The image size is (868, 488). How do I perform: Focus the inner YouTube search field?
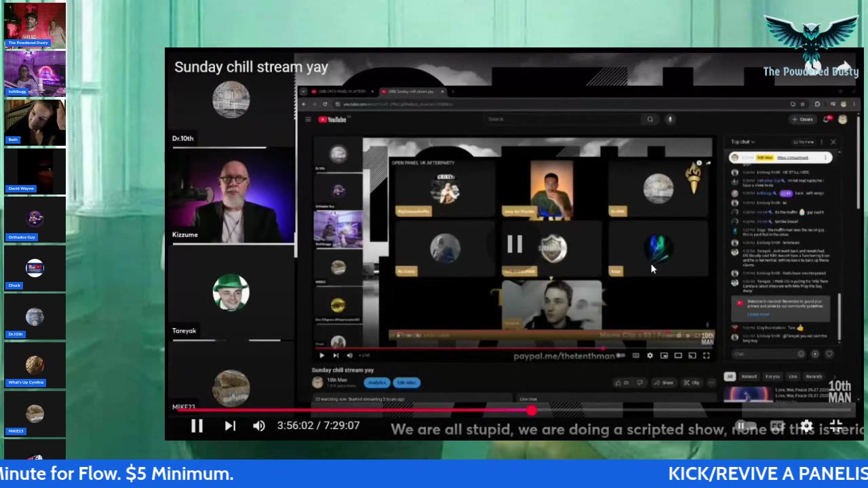[563, 119]
